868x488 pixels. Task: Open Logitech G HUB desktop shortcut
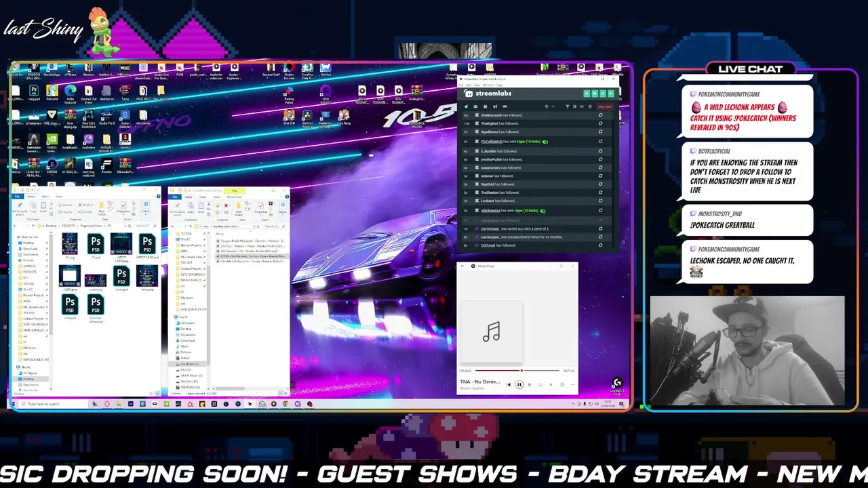(x=616, y=386)
